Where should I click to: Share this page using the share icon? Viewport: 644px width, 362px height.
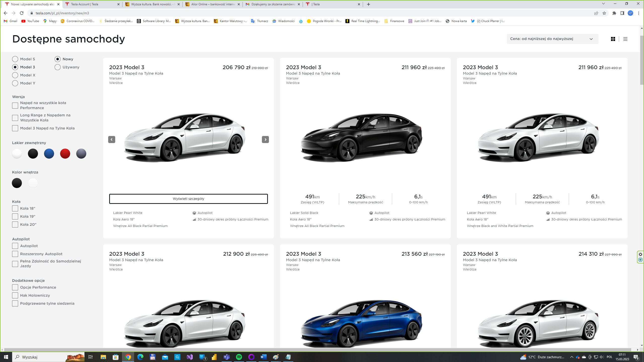pyautogui.click(x=596, y=13)
